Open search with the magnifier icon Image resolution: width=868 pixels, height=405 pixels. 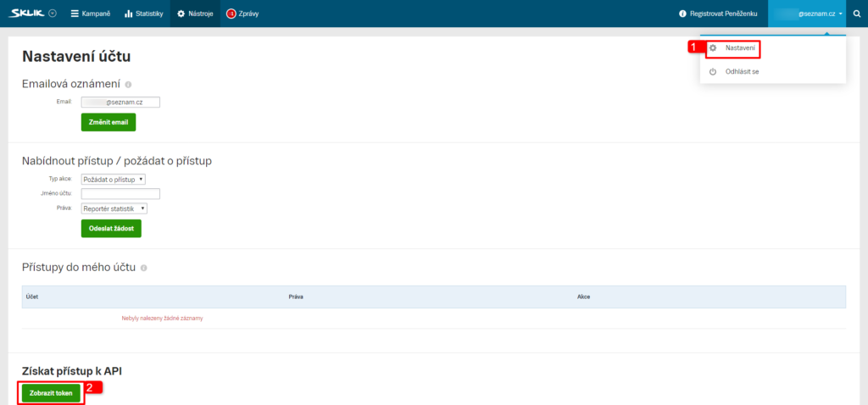(x=857, y=14)
